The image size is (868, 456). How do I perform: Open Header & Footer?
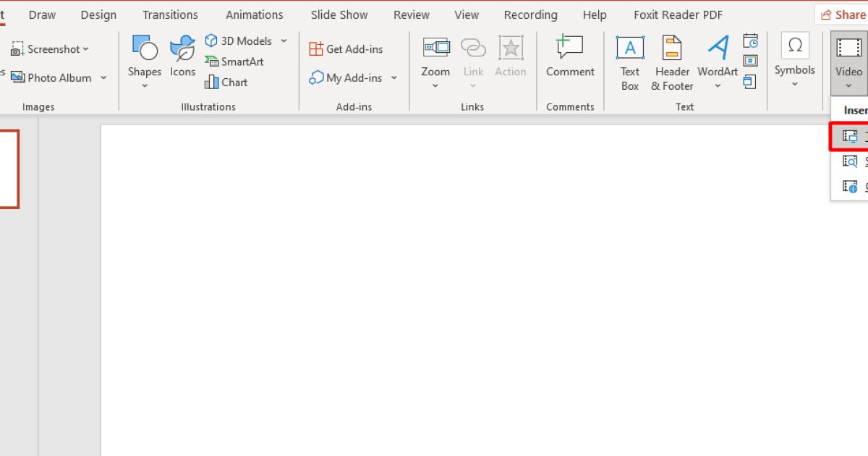tap(672, 64)
